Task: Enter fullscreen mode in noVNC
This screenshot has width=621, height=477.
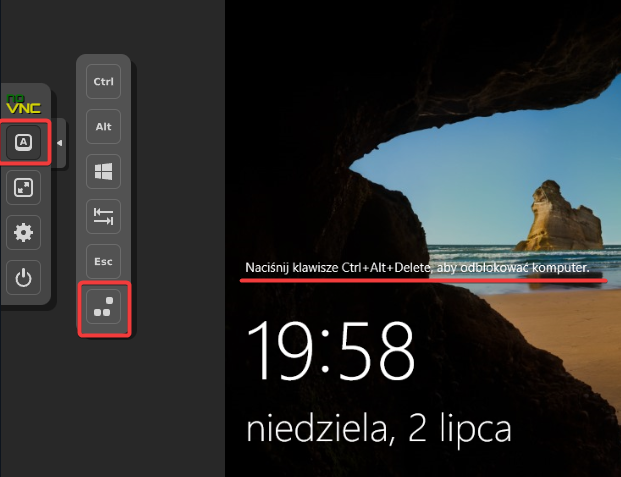Action: pos(23,189)
